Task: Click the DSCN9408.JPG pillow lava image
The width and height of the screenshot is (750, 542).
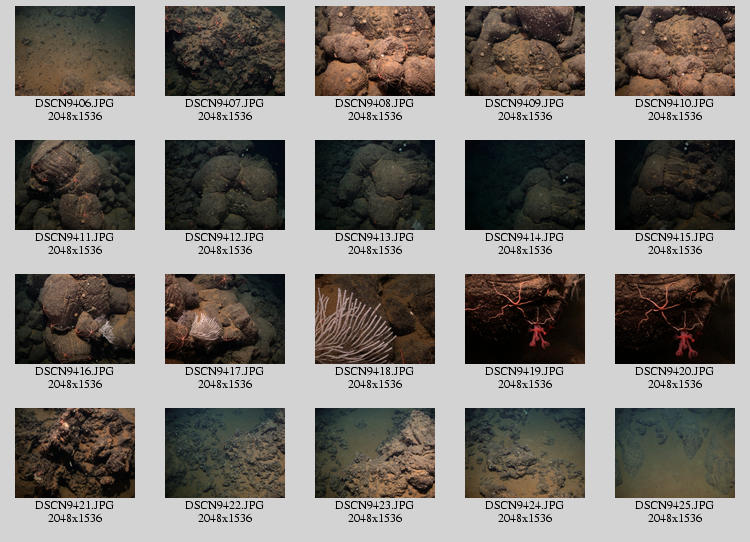Action: point(375,51)
